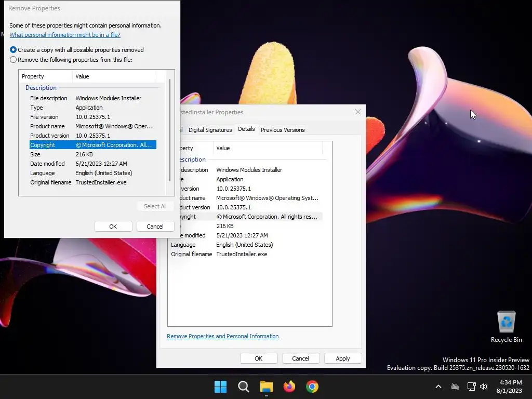Open the Windows Start menu
This screenshot has width=532, height=399.
point(220,387)
